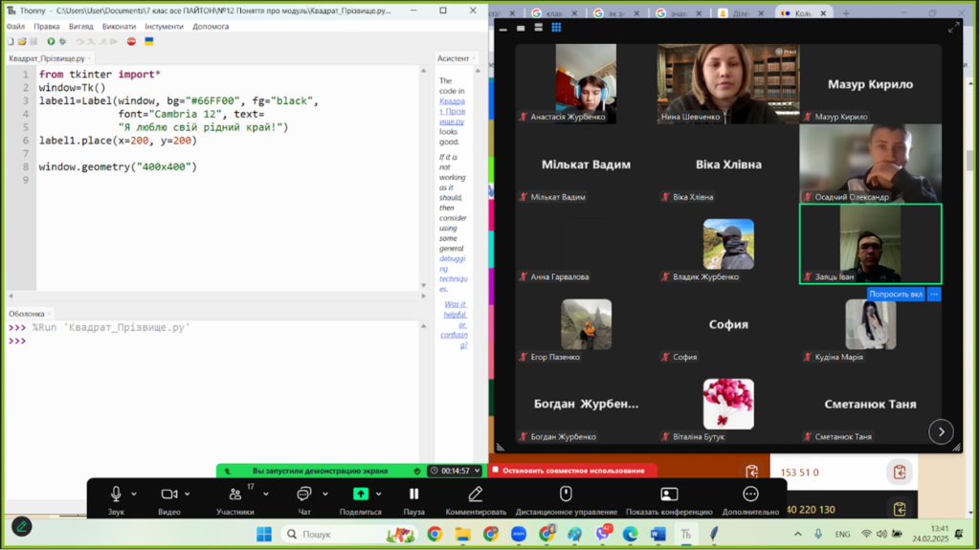This screenshot has height=550, width=980.
Task: Click the Remote Control mouse icon
Action: [566, 499]
